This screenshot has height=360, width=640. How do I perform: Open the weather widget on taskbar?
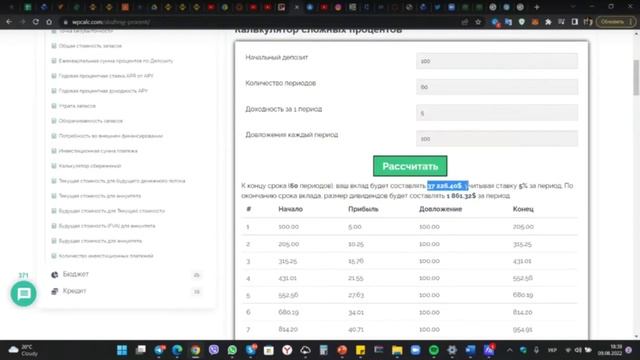point(24,350)
